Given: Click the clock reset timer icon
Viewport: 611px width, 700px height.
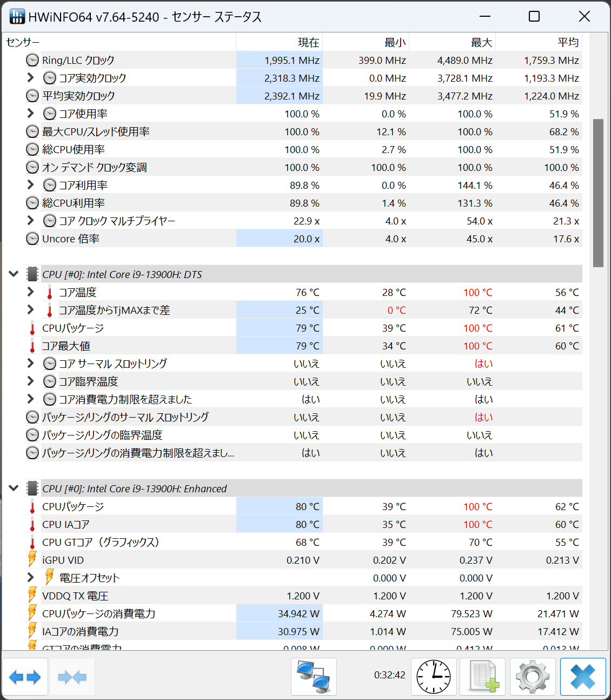Looking at the screenshot, I should point(434,677).
